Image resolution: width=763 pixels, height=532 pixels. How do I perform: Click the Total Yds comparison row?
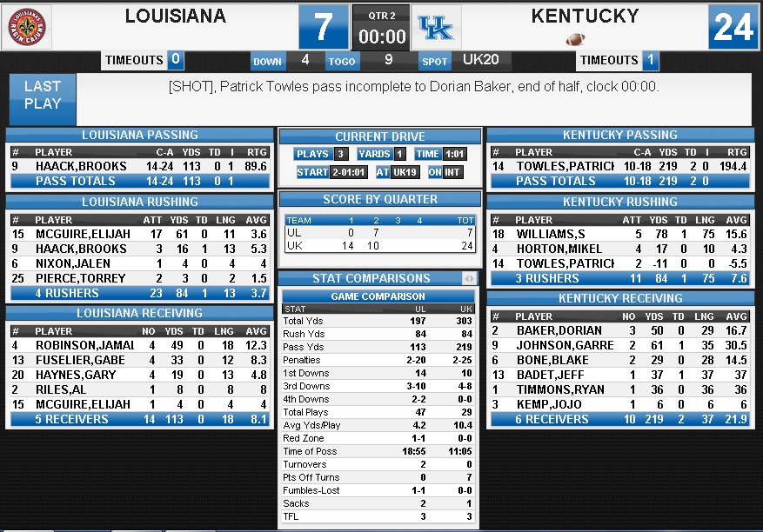tap(378, 321)
